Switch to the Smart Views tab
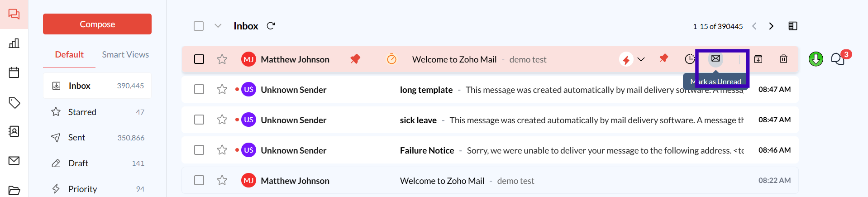Image resolution: width=868 pixels, height=197 pixels. (x=125, y=54)
